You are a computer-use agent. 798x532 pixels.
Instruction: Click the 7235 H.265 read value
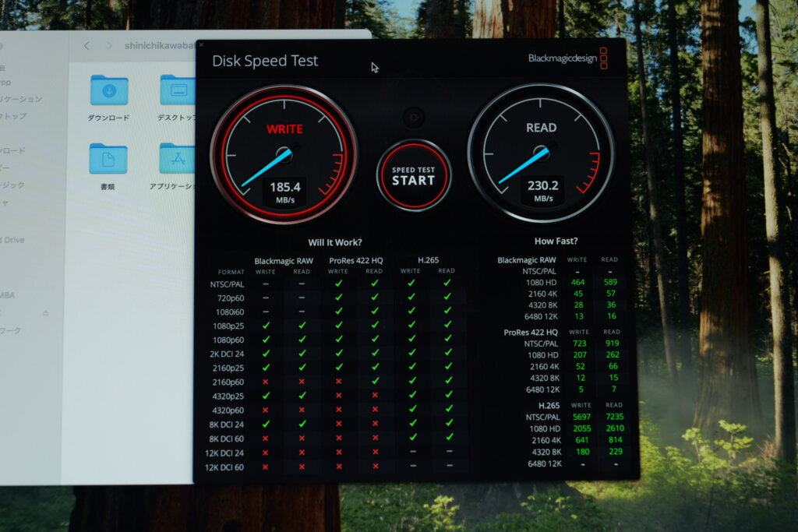coord(615,417)
